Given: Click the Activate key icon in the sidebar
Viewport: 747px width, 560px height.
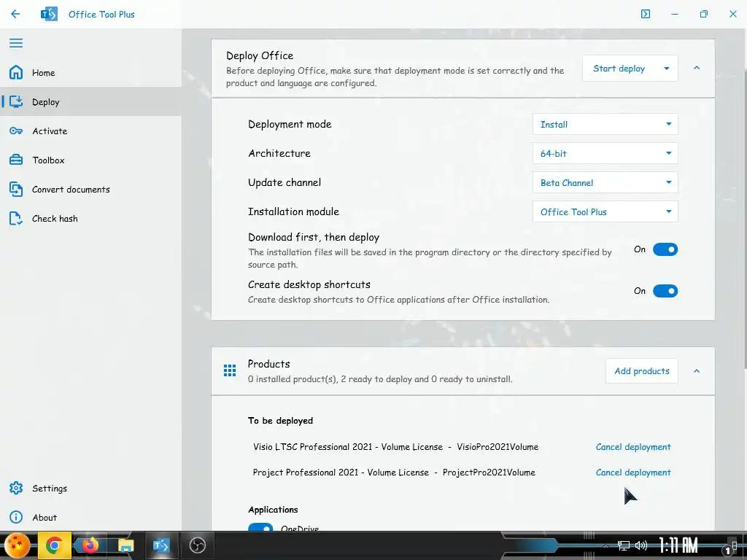Looking at the screenshot, I should point(16,131).
